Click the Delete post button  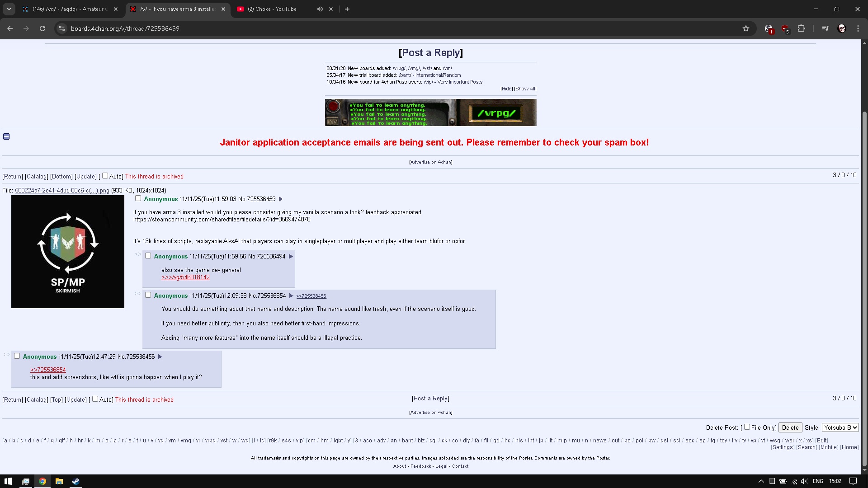(790, 427)
